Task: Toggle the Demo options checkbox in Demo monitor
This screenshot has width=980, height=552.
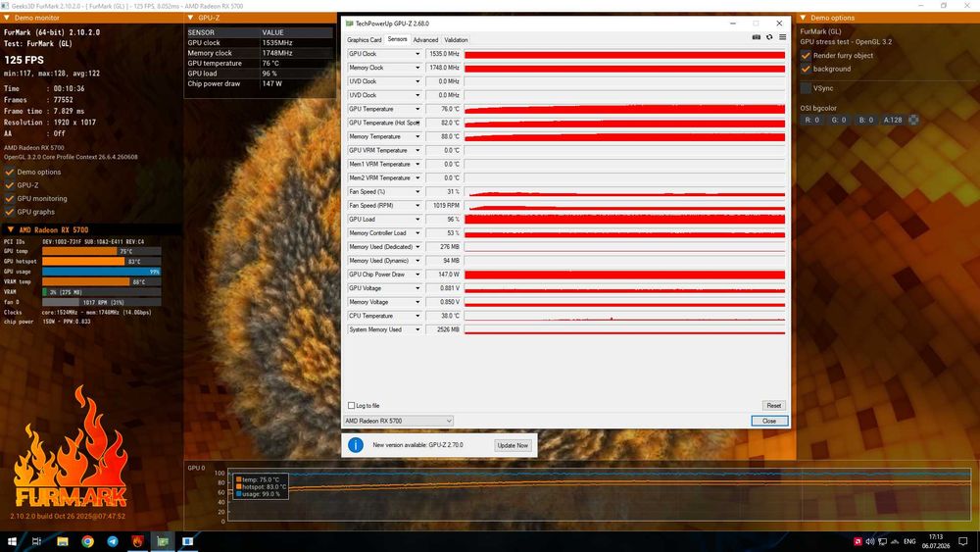Action: pos(10,172)
